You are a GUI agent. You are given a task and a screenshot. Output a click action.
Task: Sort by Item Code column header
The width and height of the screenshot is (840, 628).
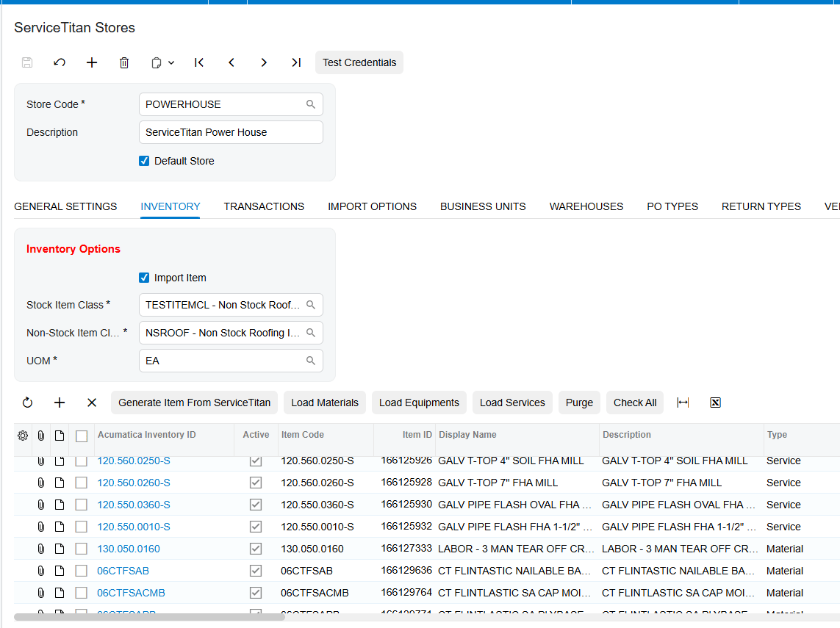(x=303, y=435)
